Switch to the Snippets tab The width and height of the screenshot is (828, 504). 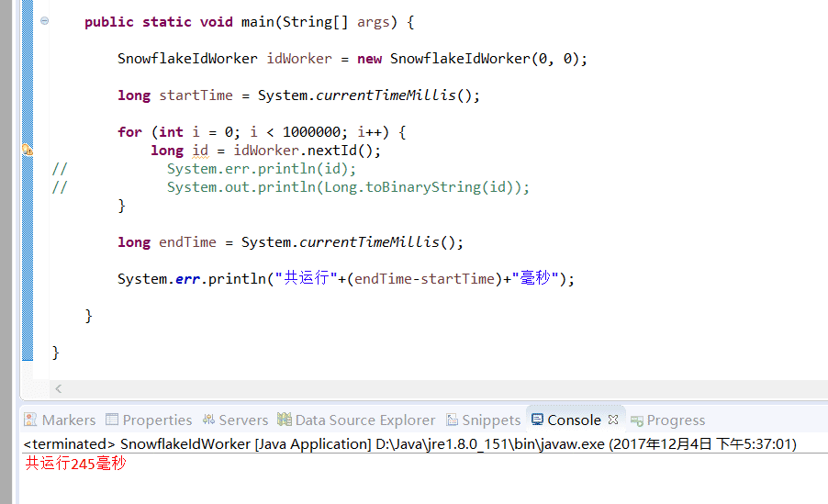pos(491,420)
